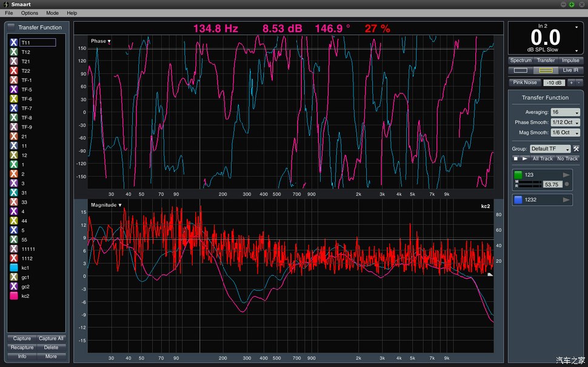The image size is (588, 367).
Task: Open the Averaging dropdown showing 16
Action: click(565, 113)
